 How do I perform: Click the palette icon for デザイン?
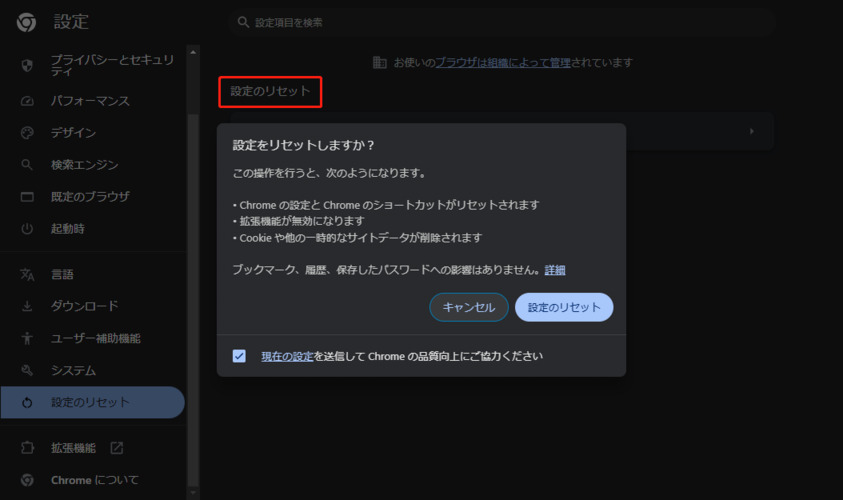click(x=27, y=133)
